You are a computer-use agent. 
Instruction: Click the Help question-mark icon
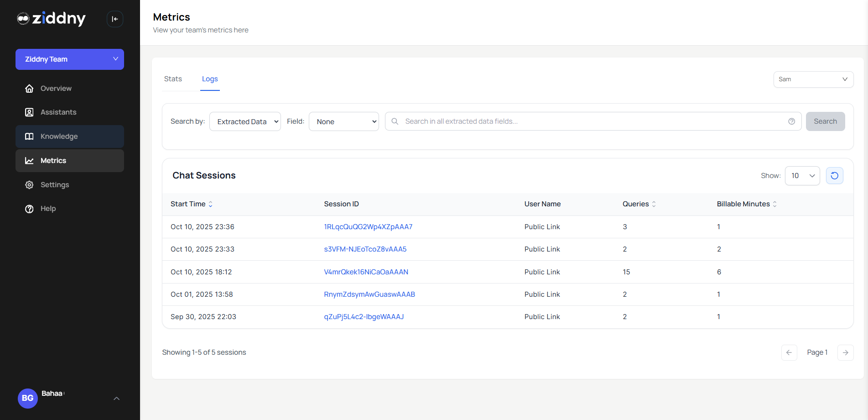[x=29, y=209]
